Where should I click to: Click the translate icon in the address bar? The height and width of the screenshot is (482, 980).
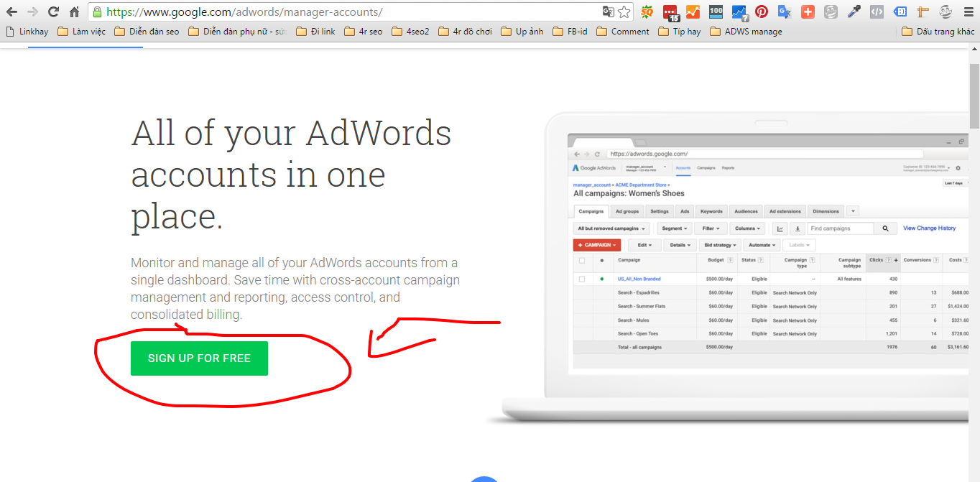point(608,11)
